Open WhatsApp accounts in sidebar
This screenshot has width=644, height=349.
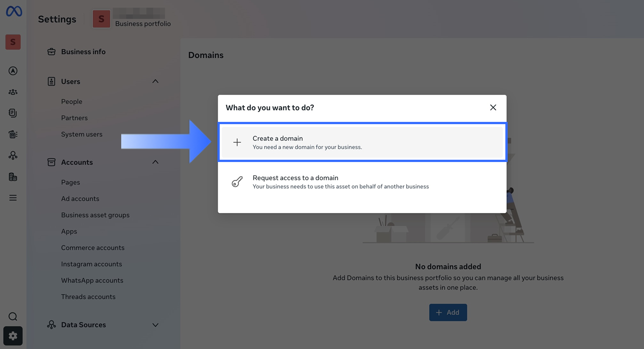point(92,280)
